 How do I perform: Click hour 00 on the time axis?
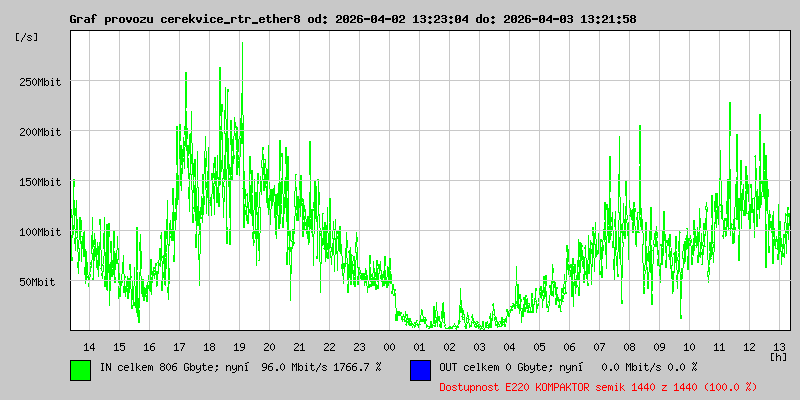[x=389, y=346]
